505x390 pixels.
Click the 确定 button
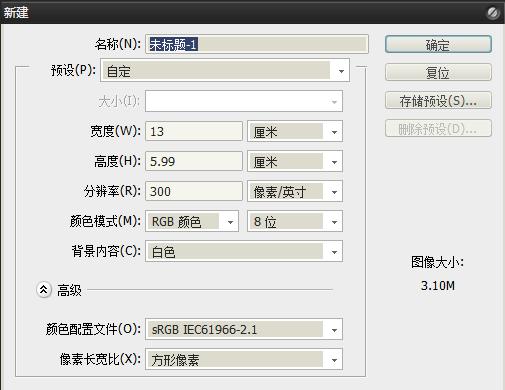(x=438, y=44)
